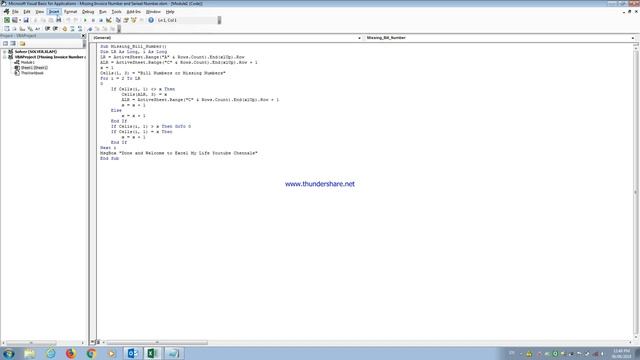Open the View menu

pyautogui.click(x=40, y=12)
